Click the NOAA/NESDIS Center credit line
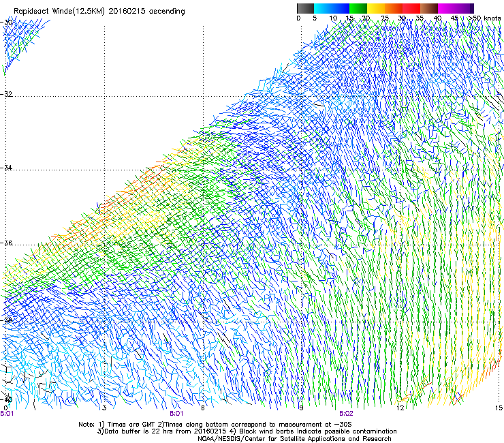 tap(294, 439)
